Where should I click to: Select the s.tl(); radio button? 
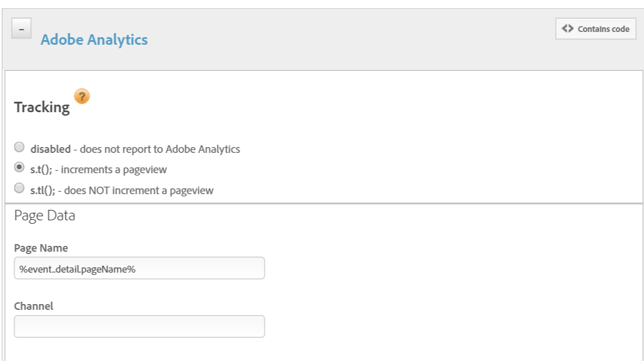pos(19,188)
